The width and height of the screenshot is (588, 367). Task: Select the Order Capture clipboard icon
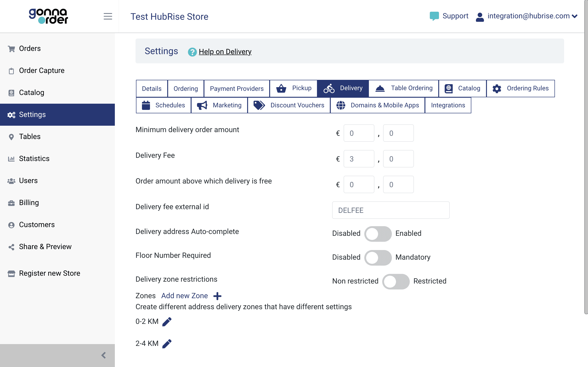point(11,70)
